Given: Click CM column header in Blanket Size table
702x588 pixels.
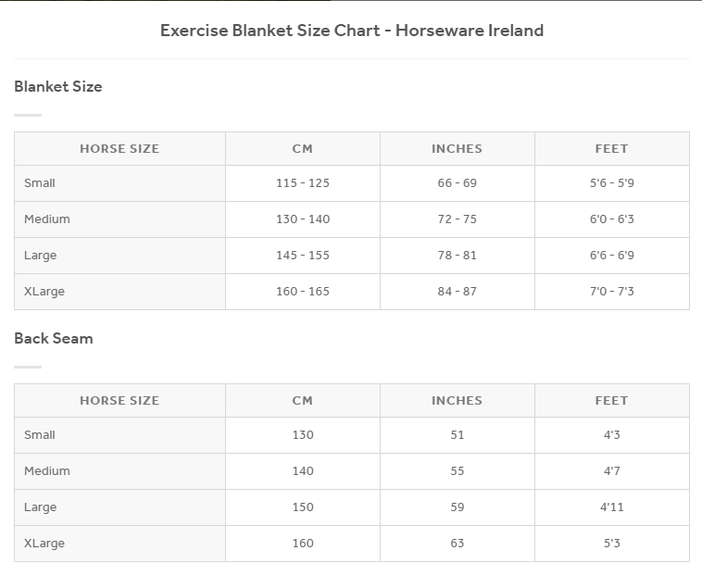Looking at the screenshot, I should [x=303, y=148].
